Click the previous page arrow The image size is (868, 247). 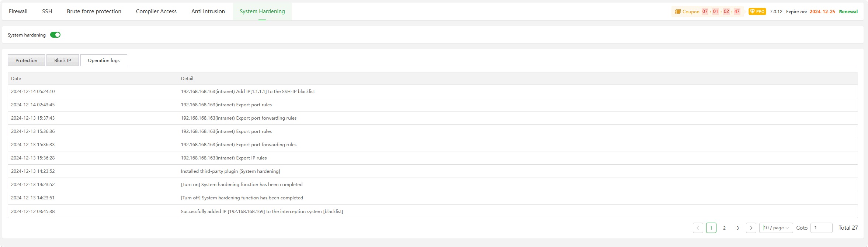click(x=698, y=228)
